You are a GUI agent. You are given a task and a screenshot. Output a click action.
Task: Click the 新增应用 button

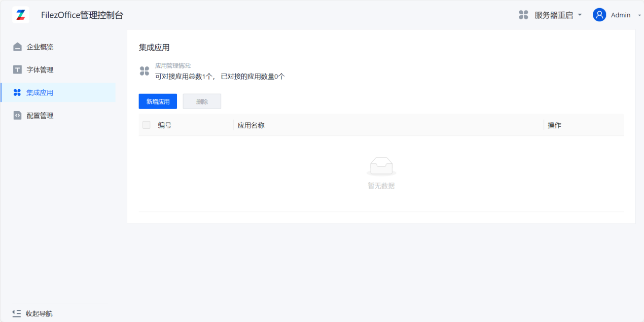pos(157,101)
